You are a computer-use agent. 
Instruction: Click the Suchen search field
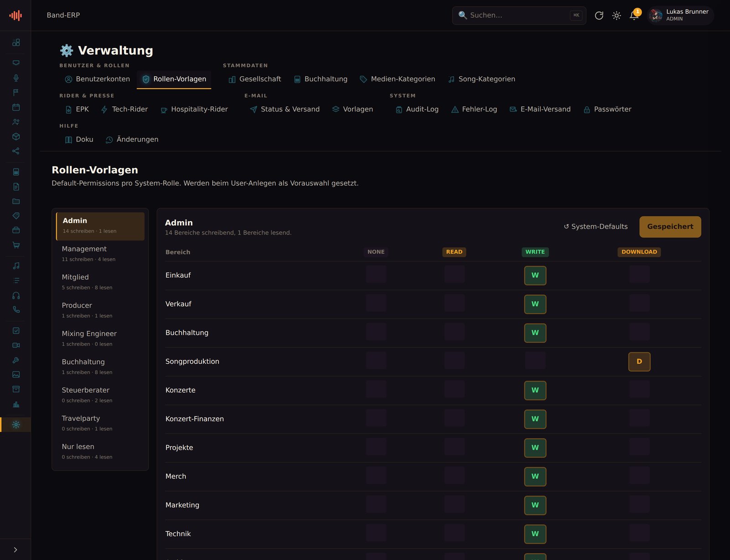519,16
